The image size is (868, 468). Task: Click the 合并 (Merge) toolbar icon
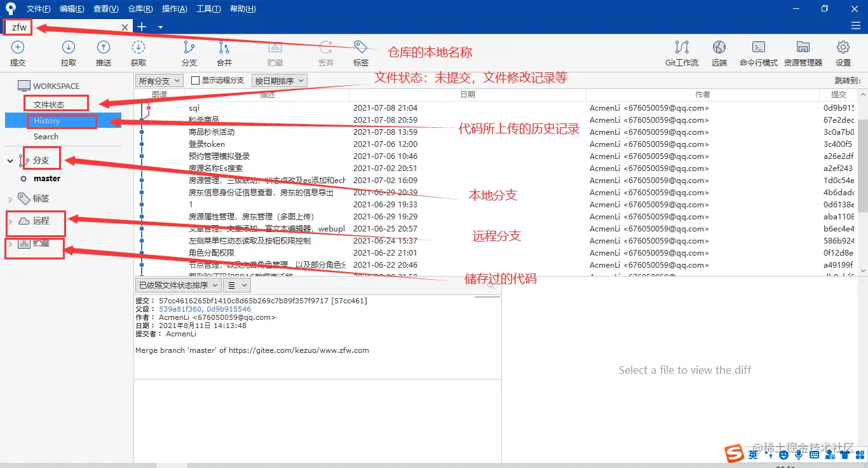[224, 47]
